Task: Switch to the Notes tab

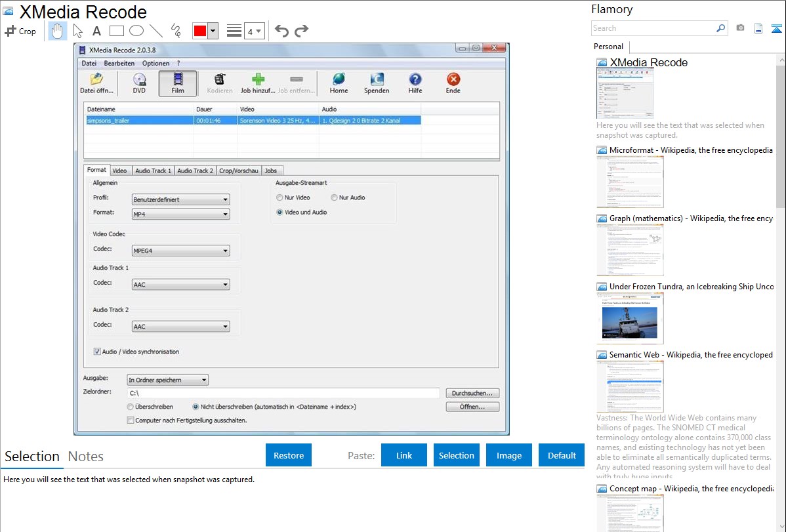Action: point(85,457)
